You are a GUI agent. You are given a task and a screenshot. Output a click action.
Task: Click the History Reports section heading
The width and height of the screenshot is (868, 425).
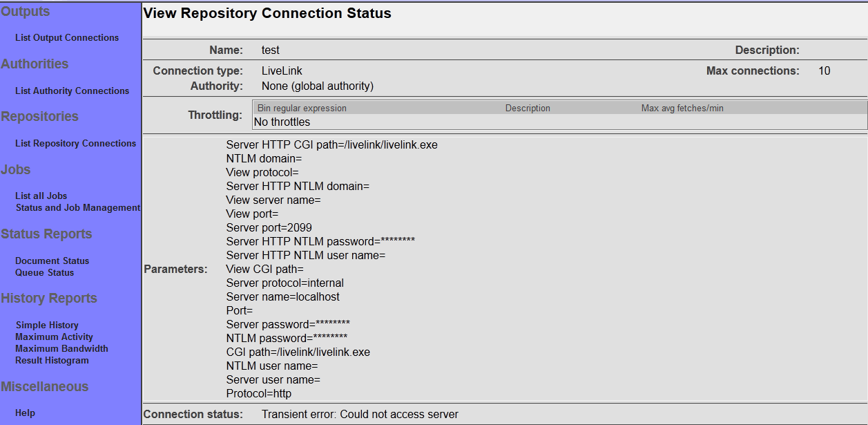[48, 299]
